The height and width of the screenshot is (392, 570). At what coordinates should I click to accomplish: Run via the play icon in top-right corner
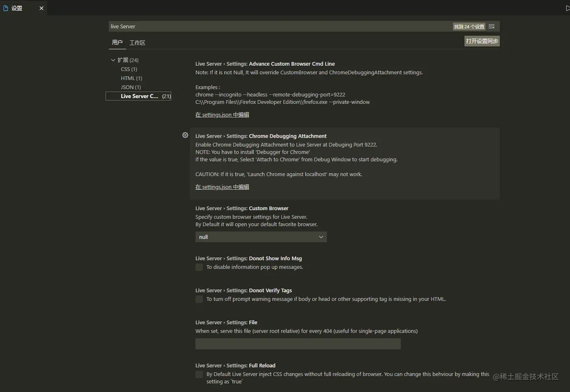tap(567, 8)
